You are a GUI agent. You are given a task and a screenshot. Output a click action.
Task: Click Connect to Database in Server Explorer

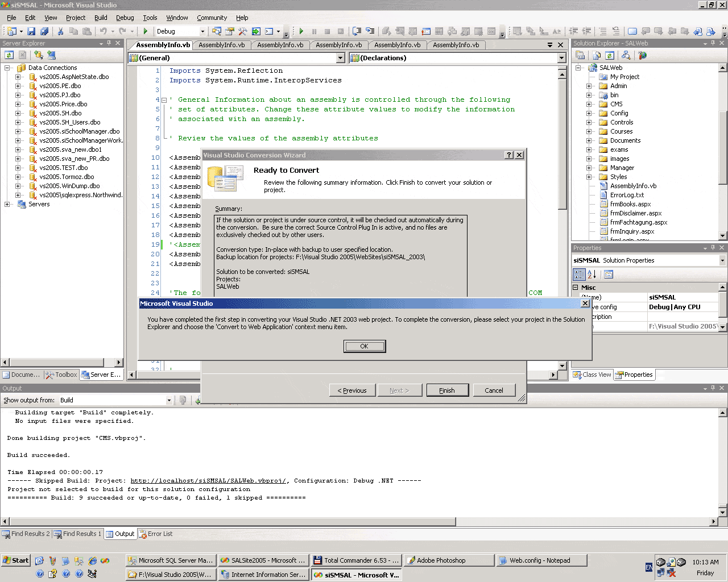(39, 55)
